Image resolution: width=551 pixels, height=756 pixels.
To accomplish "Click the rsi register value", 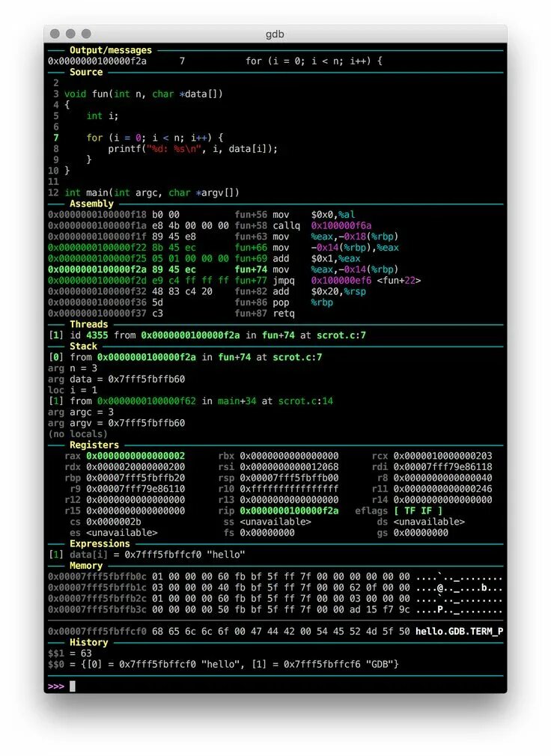I will click(289, 467).
